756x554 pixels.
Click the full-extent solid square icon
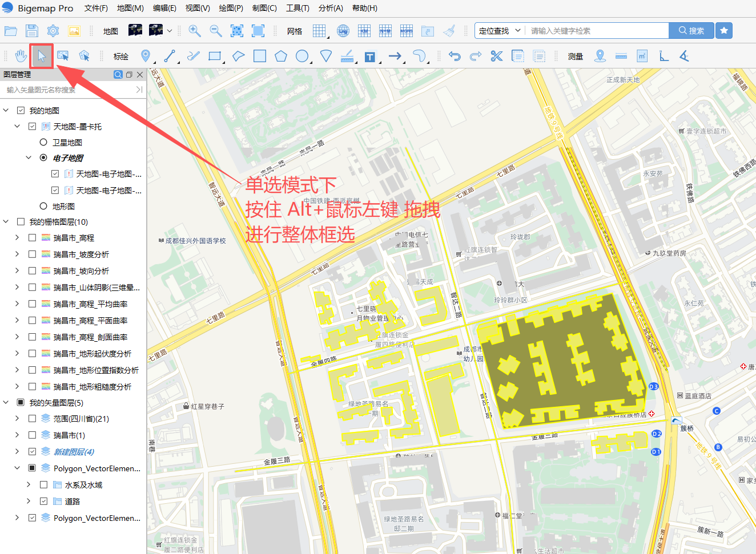[258, 31]
